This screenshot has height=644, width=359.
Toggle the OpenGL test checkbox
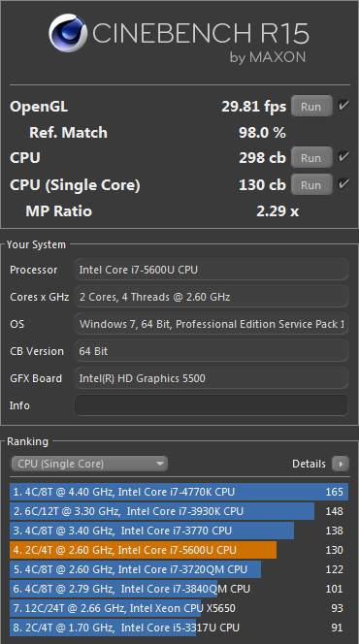(x=343, y=106)
